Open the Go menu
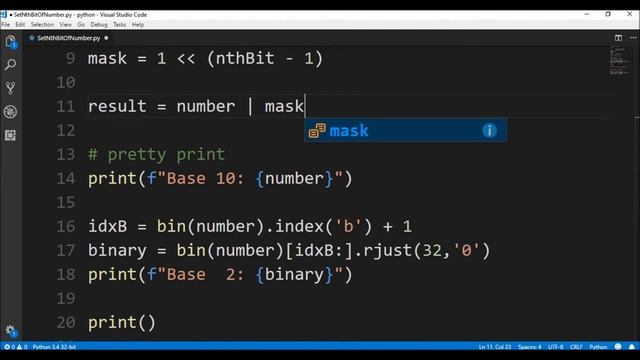The height and width of the screenshot is (360, 640). (x=81, y=24)
